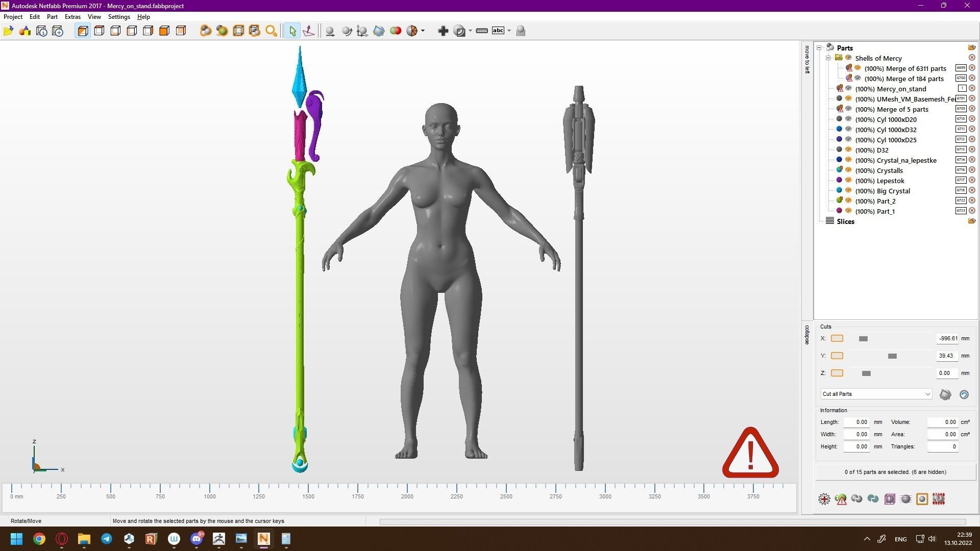Show hidden system tray icons chevron
This screenshot has height=551, width=980.
tap(867, 539)
